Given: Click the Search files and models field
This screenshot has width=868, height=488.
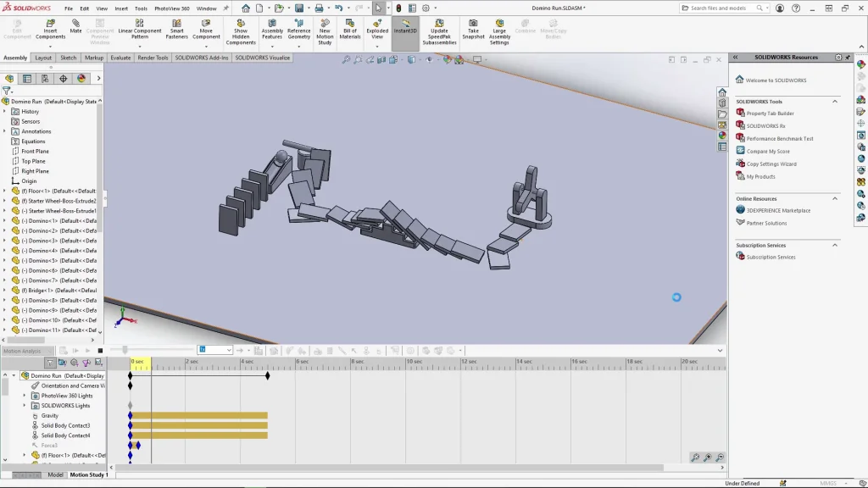Looking at the screenshot, I should [x=721, y=8].
